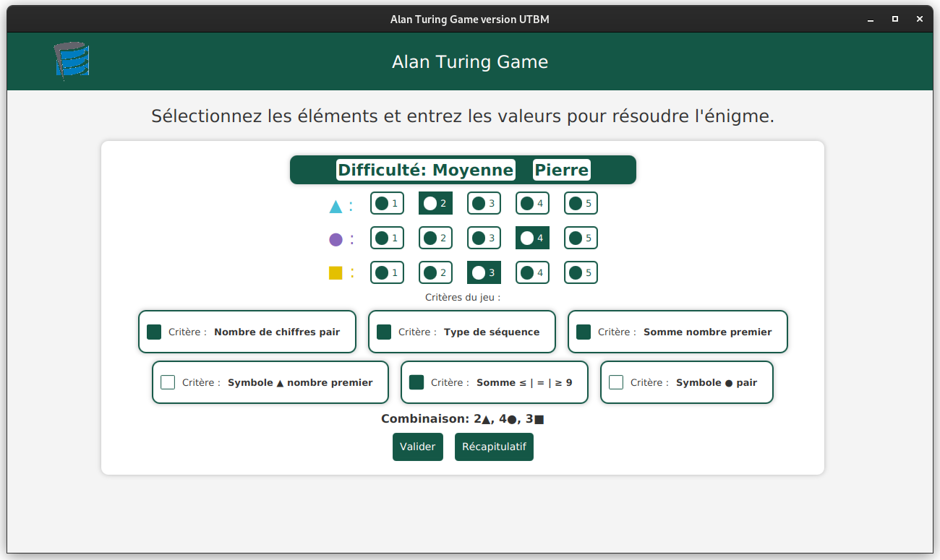Pick value 5 in the circle row
This screenshot has height=560, width=940.
coord(581,238)
